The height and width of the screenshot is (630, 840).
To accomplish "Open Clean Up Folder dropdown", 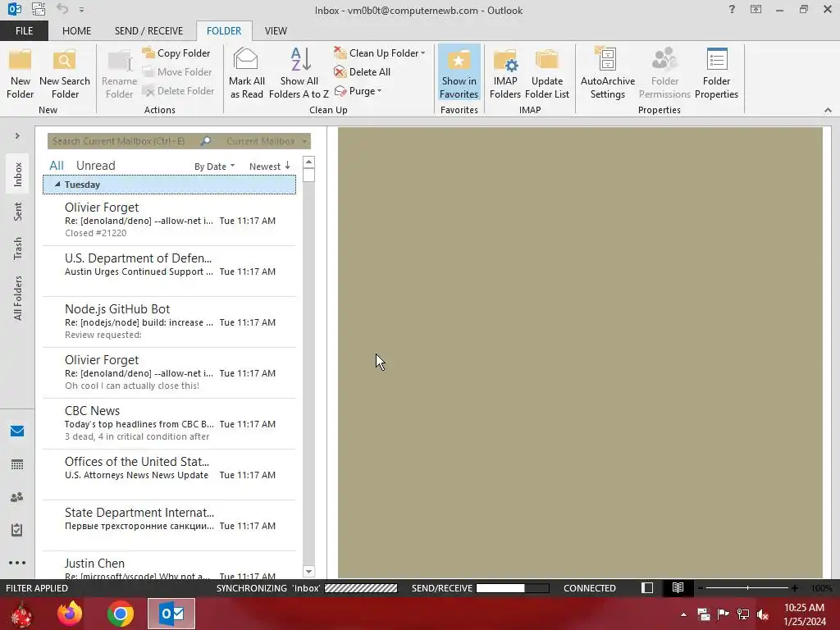I will 379,53.
